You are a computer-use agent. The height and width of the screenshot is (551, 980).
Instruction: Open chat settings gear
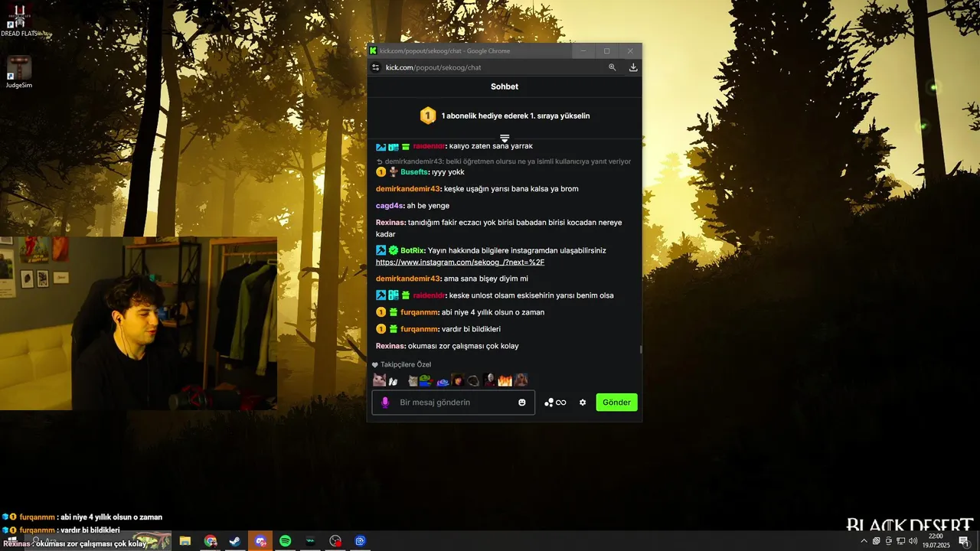pyautogui.click(x=583, y=403)
